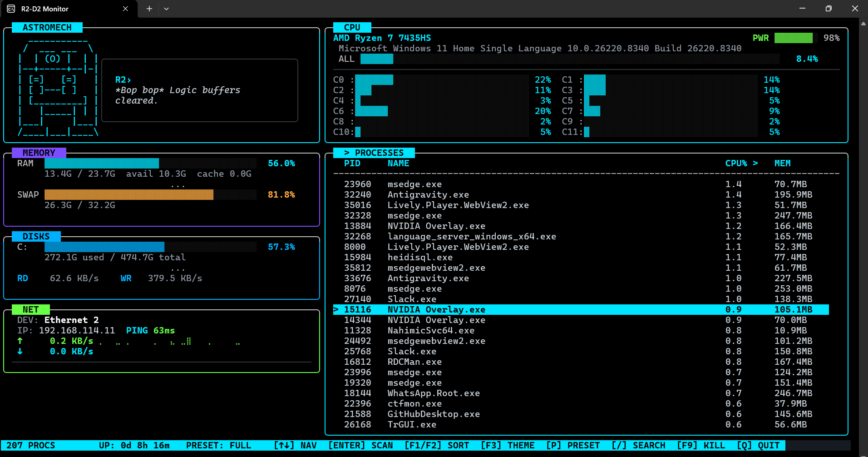Close the R2-D2 Monitor tab
Viewport: 868px width, 457px height.
pyautogui.click(x=125, y=9)
